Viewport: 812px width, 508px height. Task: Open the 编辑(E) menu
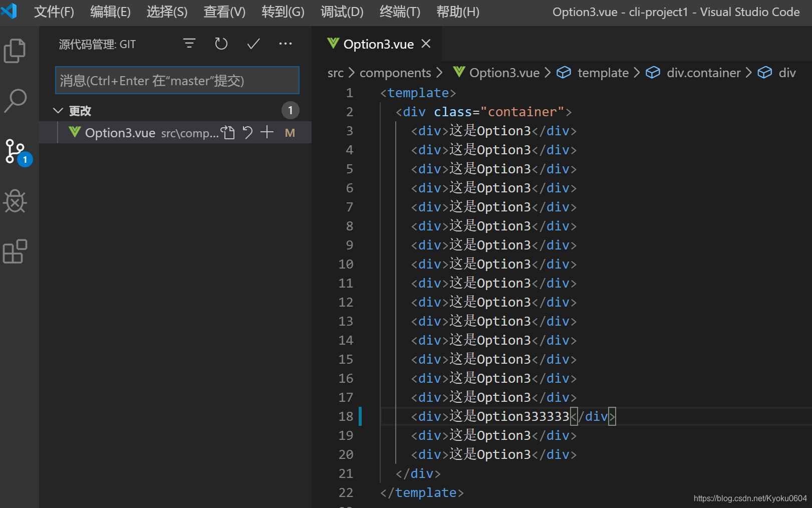click(110, 12)
